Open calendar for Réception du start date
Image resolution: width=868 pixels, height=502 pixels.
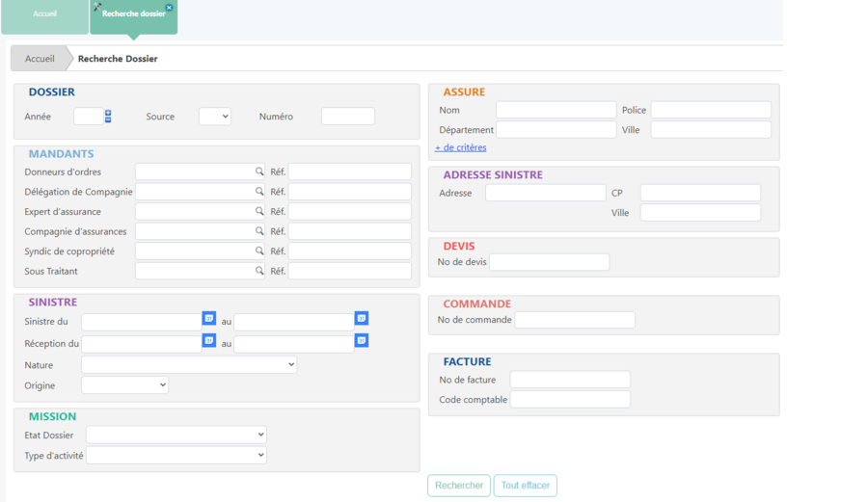[x=208, y=340]
